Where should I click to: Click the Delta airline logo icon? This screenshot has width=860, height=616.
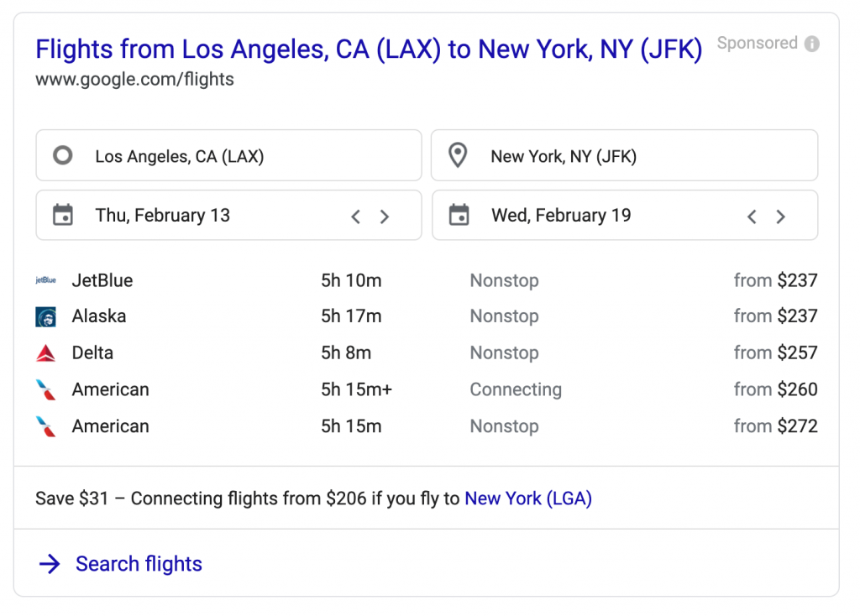tap(45, 353)
